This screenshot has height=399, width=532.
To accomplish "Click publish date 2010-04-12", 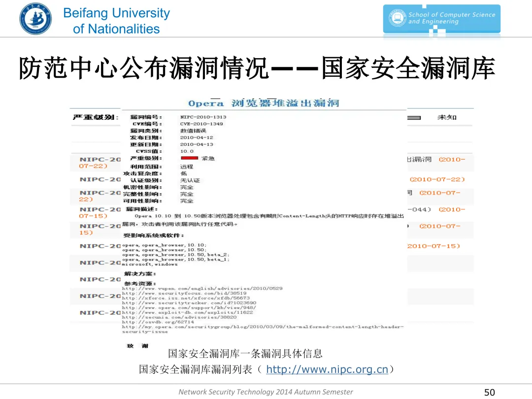I will pos(197,137).
